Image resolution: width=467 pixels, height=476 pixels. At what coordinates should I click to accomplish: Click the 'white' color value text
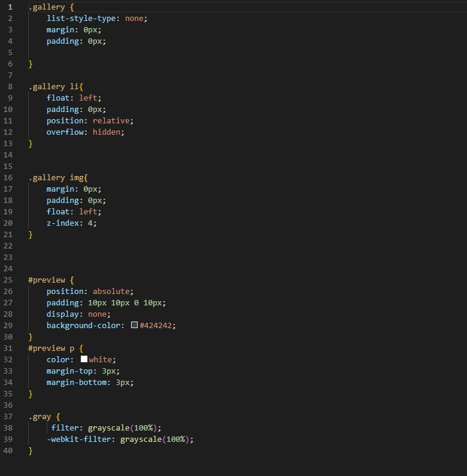click(101, 359)
